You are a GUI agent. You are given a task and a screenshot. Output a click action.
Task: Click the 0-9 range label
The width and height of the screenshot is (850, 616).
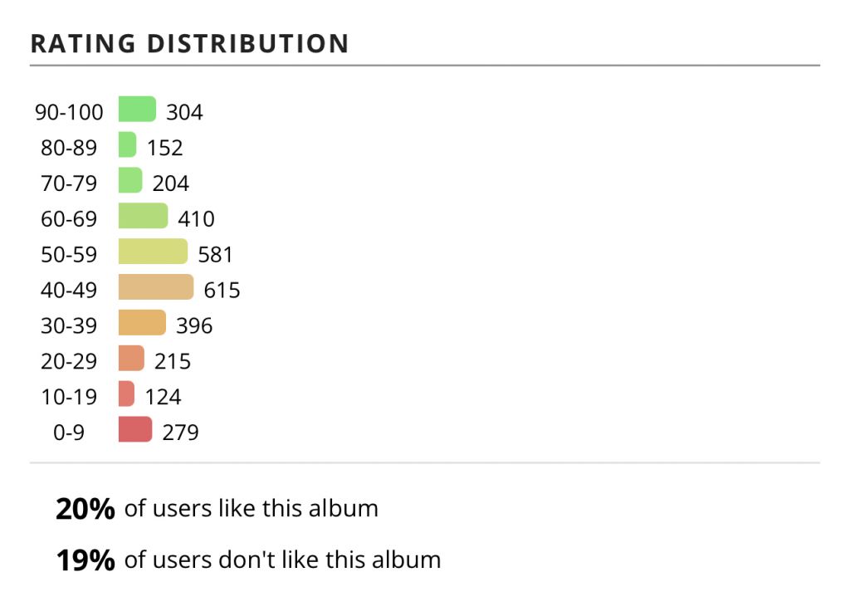(69, 433)
